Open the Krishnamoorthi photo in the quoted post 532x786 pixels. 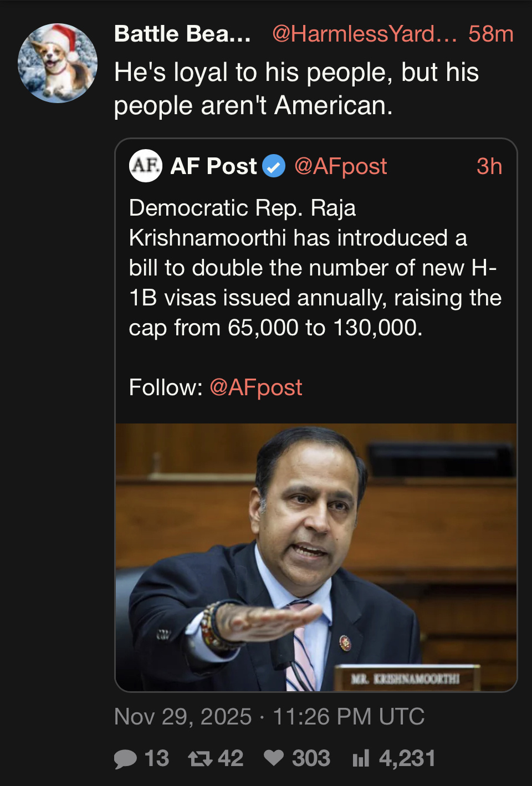316,557
